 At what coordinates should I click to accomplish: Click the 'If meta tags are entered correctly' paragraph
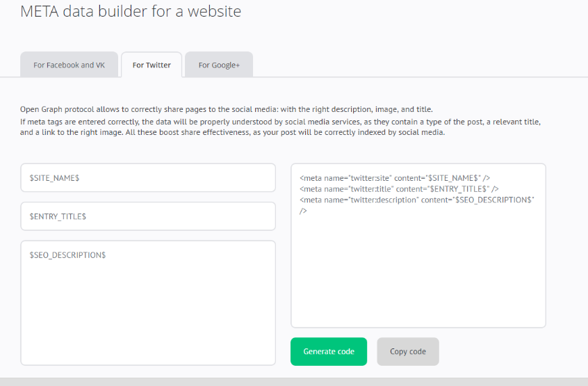pyautogui.click(x=281, y=127)
